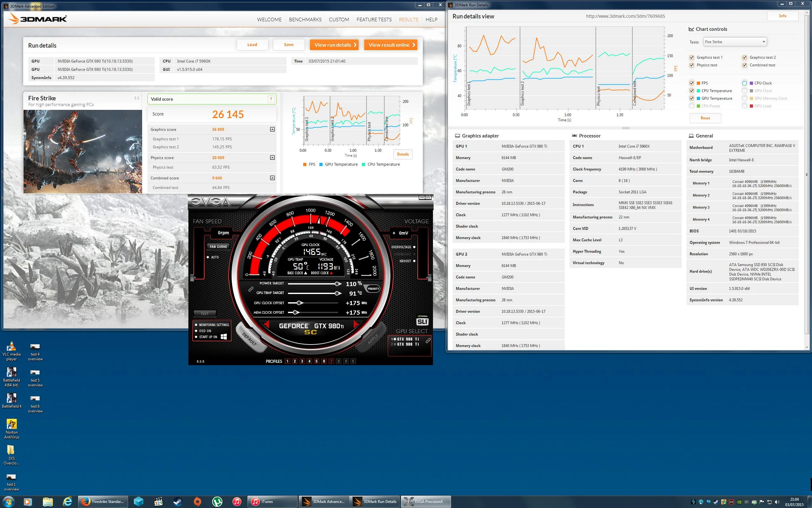Click the link chain icon beside Power Target

pos(251,289)
